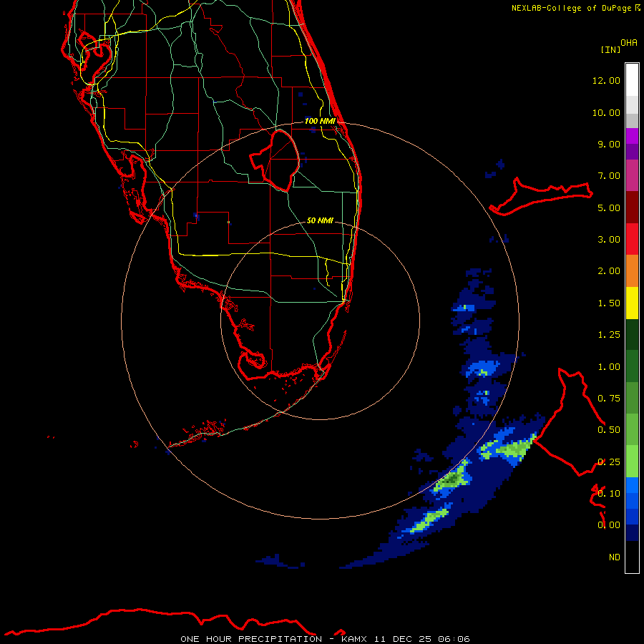Click the 11 DEC 25 date text
Image resolution: width=644 pixels, height=644 pixels.
point(401,639)
